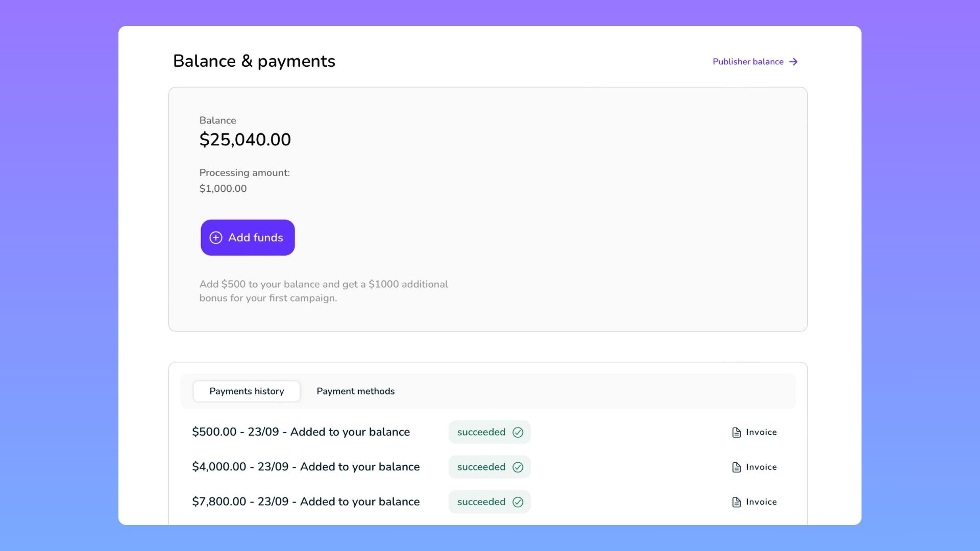Open the Invoice for the $500.00 transaction
The height and width of the screenshot is (551, 980).
tap(761, 432)
